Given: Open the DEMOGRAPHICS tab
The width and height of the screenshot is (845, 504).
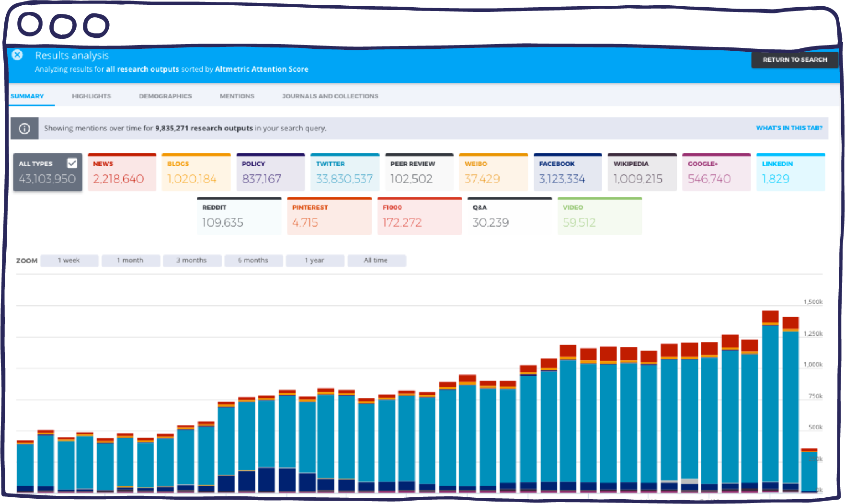Looking at the screenshot, I should click(165, 96).
